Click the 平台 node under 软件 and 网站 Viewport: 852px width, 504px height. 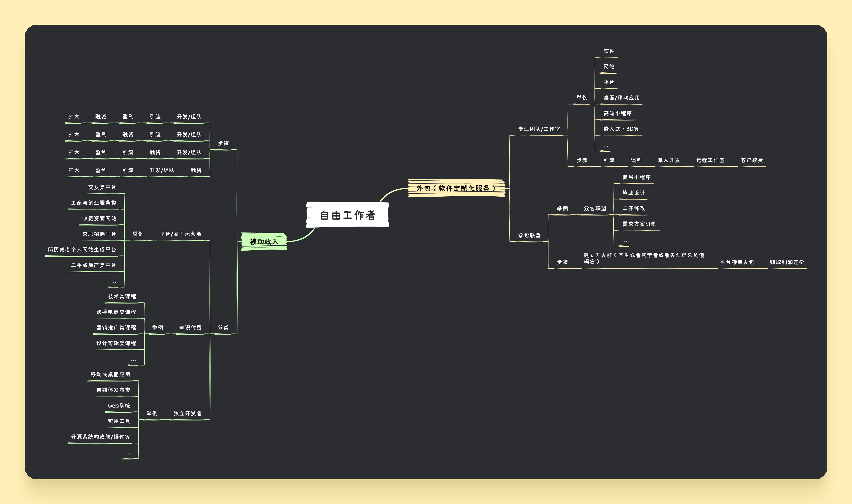click(609, 82)
